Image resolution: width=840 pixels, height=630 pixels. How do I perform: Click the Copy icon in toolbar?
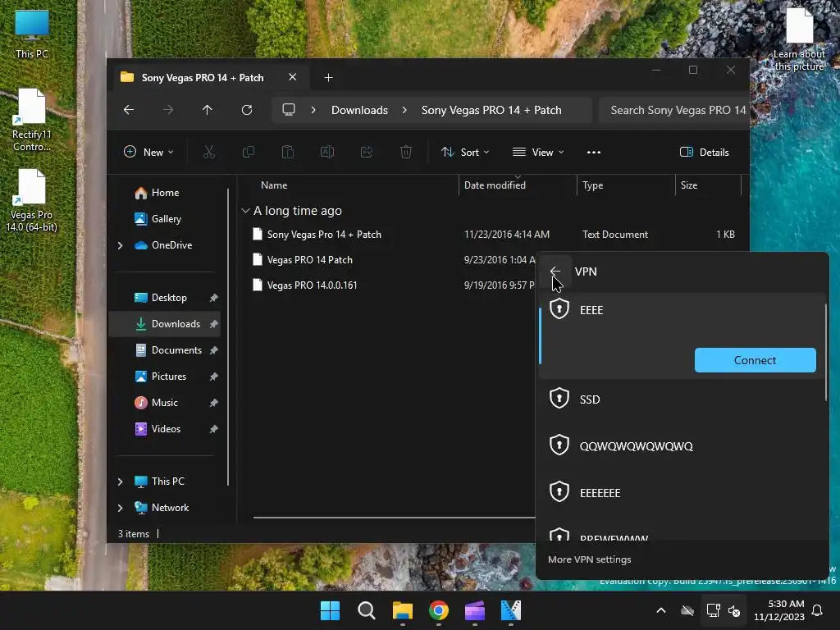click(249, 152)
